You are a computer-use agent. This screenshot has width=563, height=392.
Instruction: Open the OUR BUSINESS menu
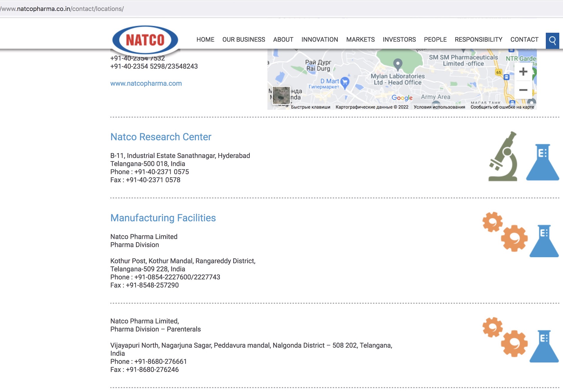[x=244, y=40]
